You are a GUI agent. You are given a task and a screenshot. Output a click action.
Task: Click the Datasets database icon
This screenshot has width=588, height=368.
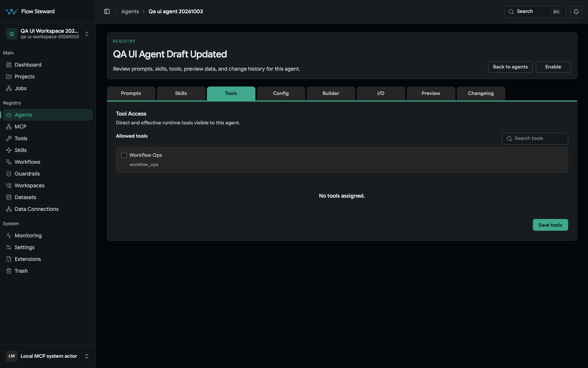tap(9, 197)
